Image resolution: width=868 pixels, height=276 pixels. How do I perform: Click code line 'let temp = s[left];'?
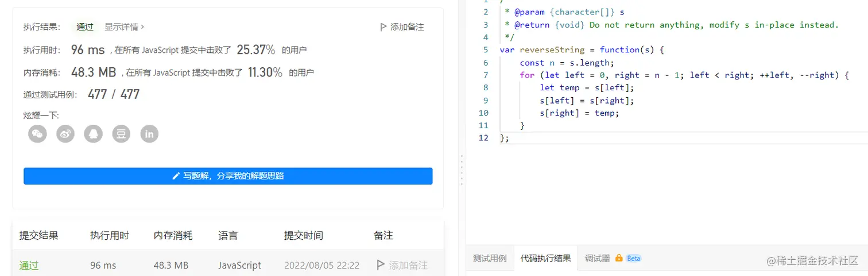click(x=587, y=87)
